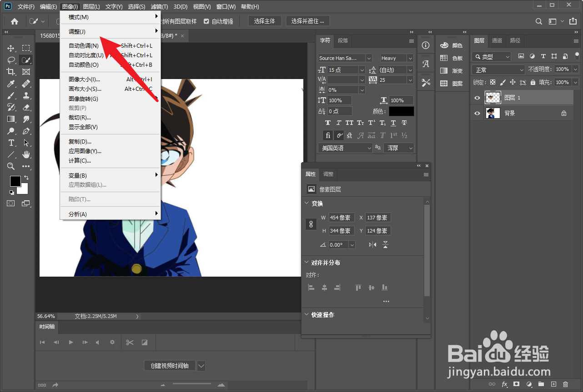The height and width of the screenshot is (392, 583).
Task: Click the foreground color swatch
Action: coord(15,181)
